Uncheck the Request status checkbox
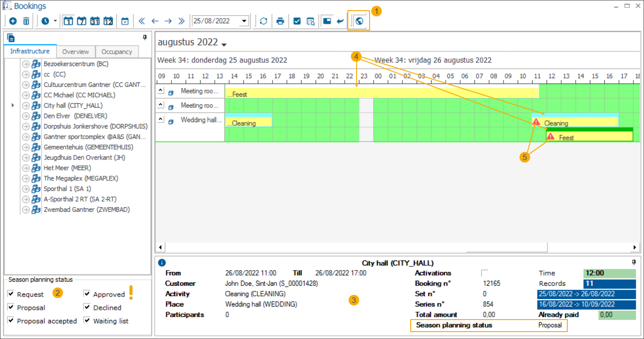Image resolution: width=644 pixels, height=339 pixels. [x=11, y=294]
